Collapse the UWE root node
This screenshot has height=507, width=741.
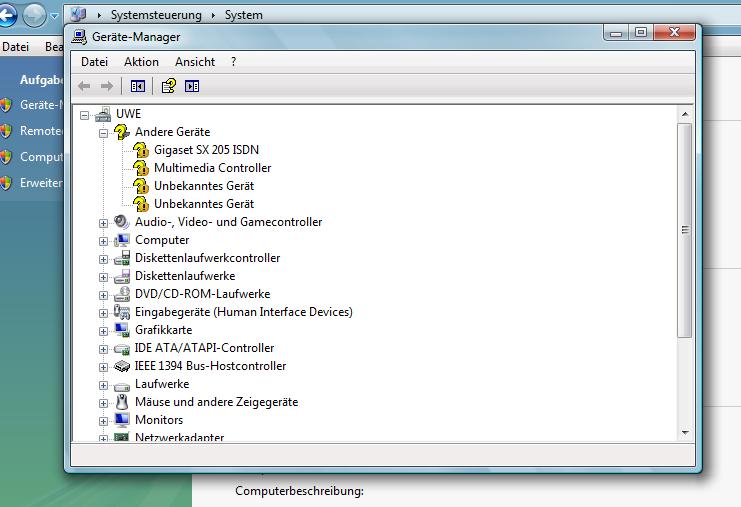tap(85, 115)
